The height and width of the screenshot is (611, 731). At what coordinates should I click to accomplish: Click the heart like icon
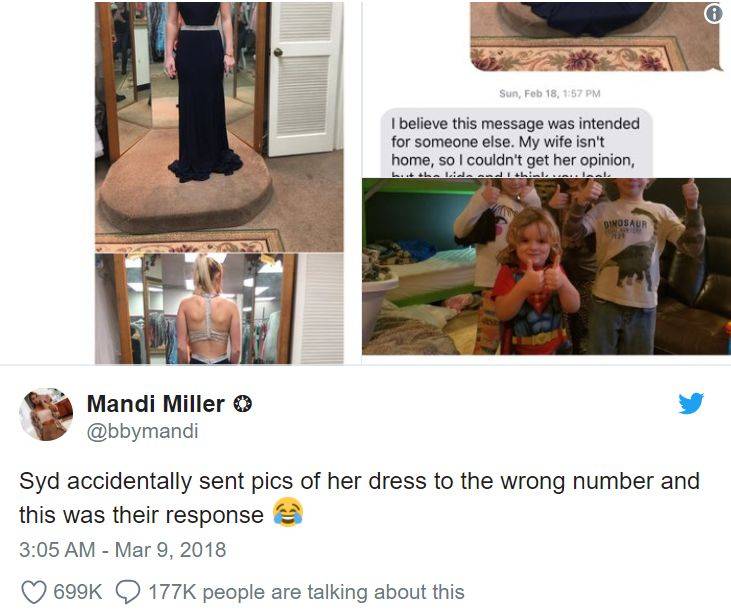(34, 592)
